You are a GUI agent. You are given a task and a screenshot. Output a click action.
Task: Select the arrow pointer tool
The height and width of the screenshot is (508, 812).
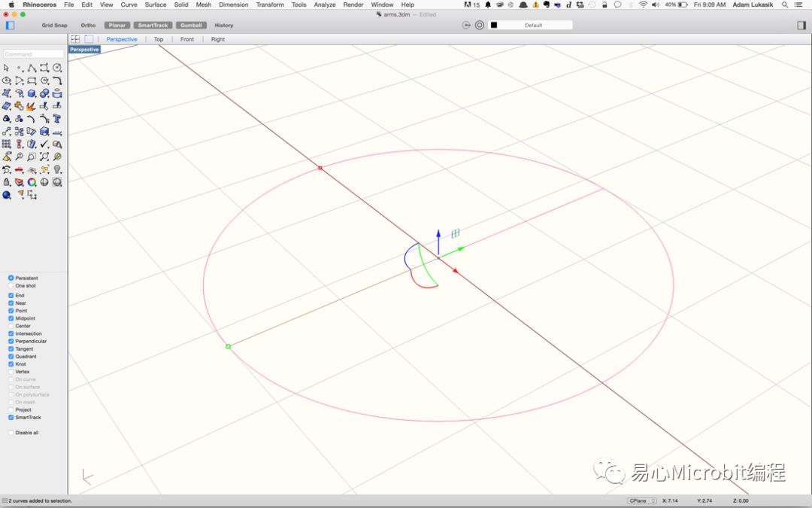(x=7, y=68)
